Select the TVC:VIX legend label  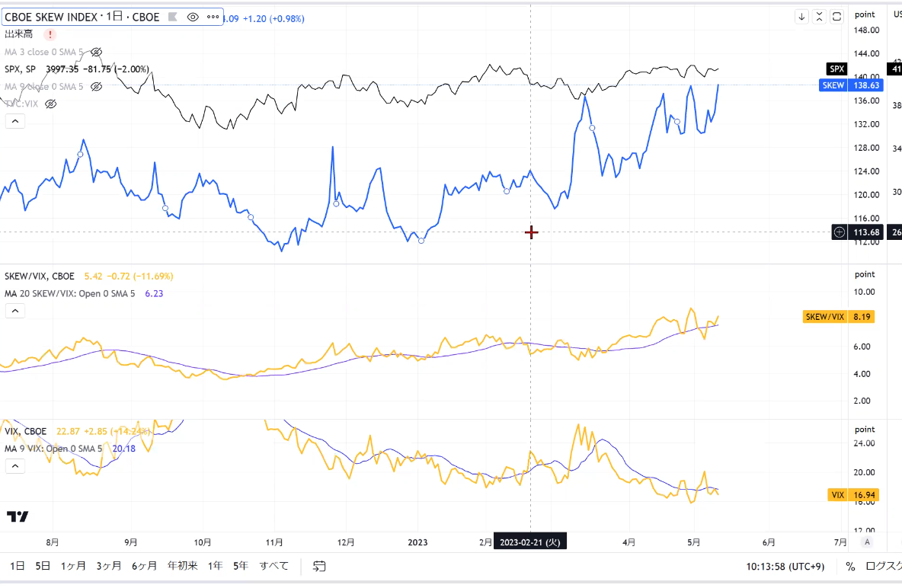(22, 104)
